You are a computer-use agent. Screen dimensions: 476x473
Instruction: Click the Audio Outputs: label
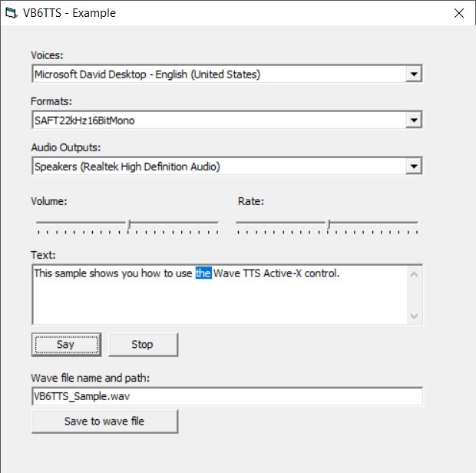click(x=65, y=147)
